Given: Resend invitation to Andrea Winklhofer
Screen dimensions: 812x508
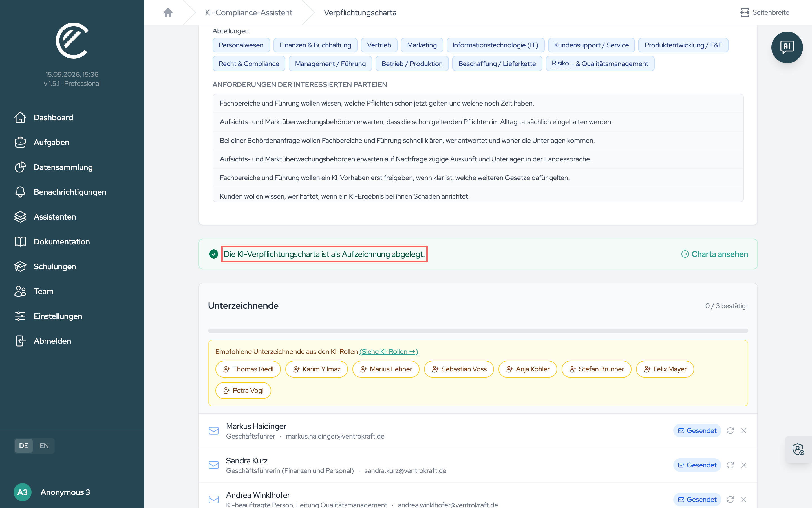Looking at the screenshot, I should click(x=730, y=499).
